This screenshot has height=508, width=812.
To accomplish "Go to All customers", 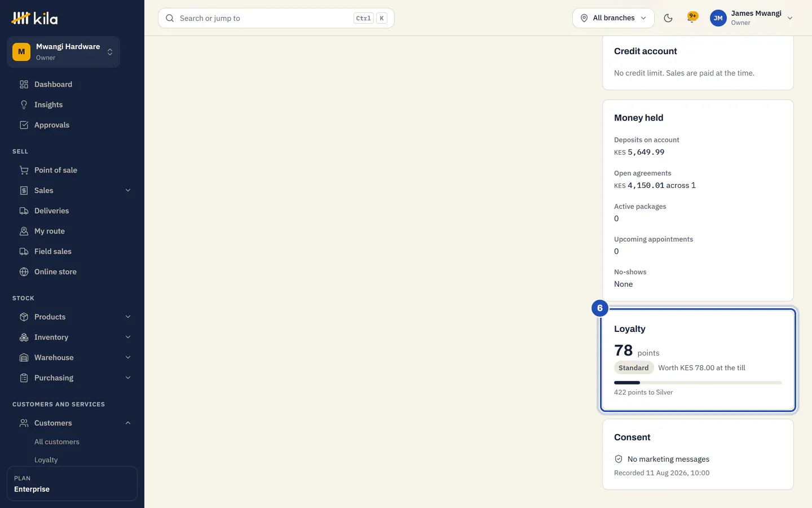I will pos(57,442).
